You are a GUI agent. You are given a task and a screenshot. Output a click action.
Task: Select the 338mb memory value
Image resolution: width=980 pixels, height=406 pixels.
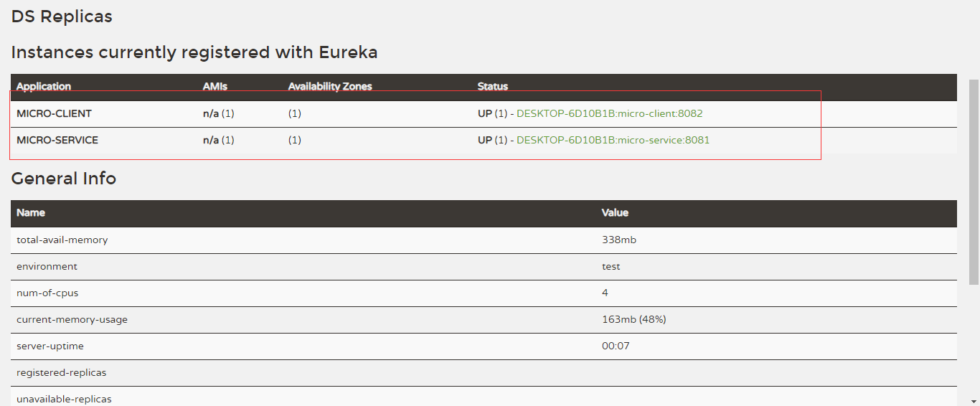pyautogui.click(x=619, y=240)
